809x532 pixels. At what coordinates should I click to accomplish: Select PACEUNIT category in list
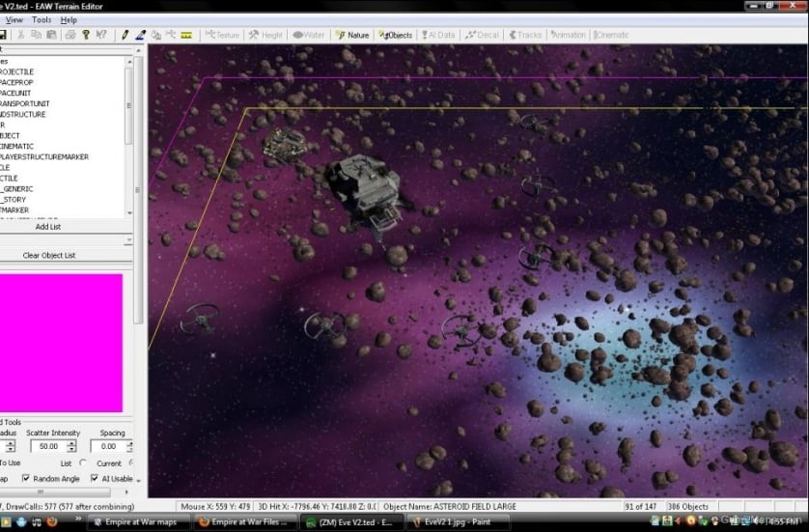point(15,93)
